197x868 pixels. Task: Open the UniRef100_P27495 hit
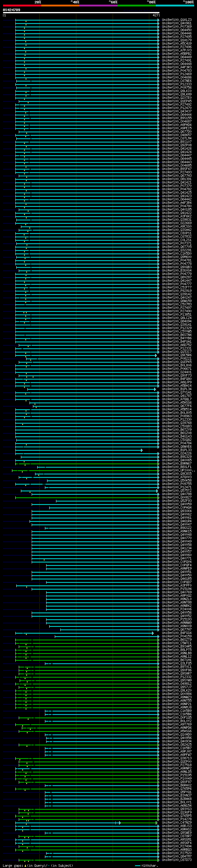pos(177,37)
